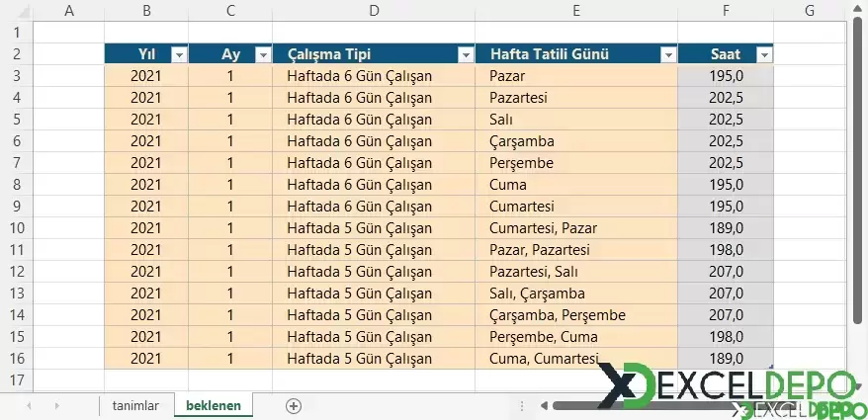868x420 pixels.
Task: Select column C header
Action: tap(230, 10)
